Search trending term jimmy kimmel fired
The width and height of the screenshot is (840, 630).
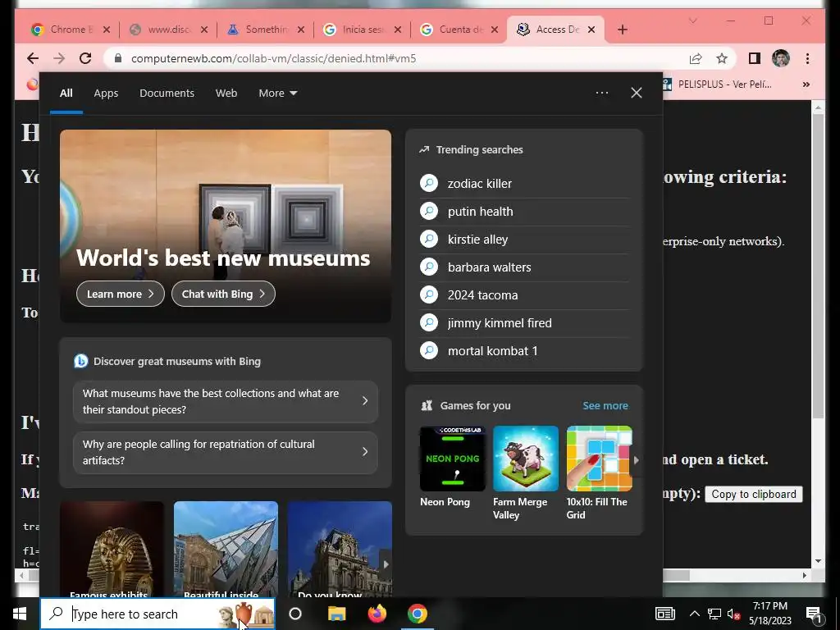524,323
